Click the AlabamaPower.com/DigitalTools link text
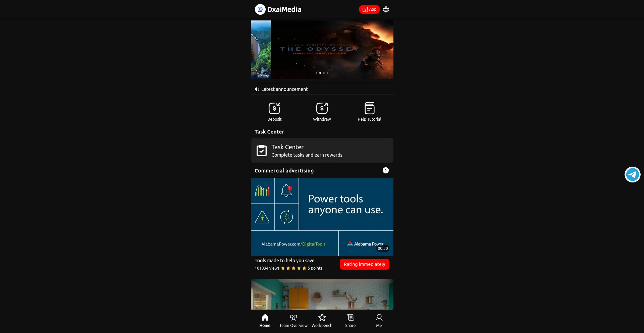Viewport: 644px width, 333px height. [x=293, y=244]
